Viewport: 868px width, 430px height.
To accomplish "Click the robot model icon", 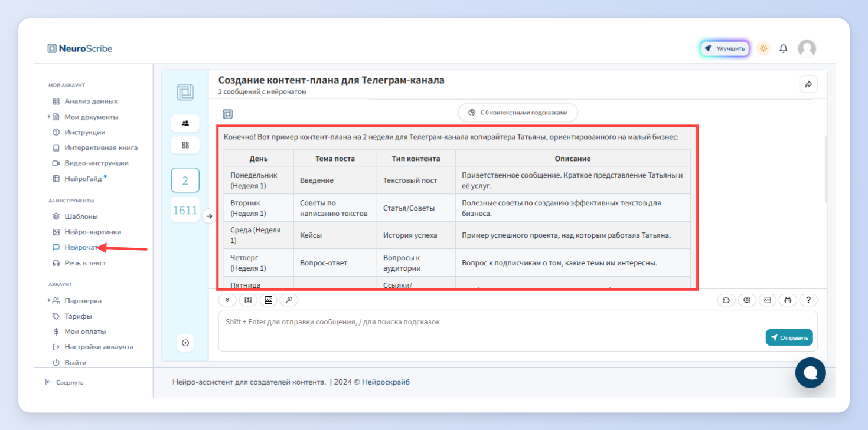I will pyautogui.click(x=788, y=300).
